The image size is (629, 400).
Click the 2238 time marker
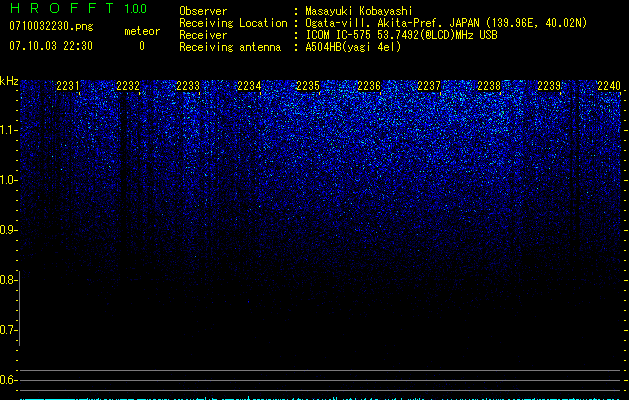tap(489, 85)
